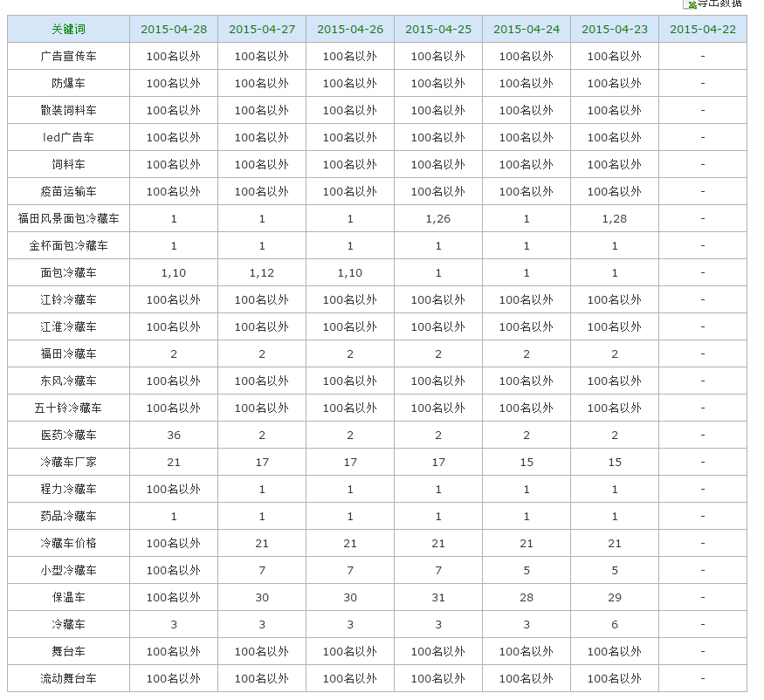Click keyword led广告车
The width and height of the screenshot is (764, 700).
pos(69,137)
